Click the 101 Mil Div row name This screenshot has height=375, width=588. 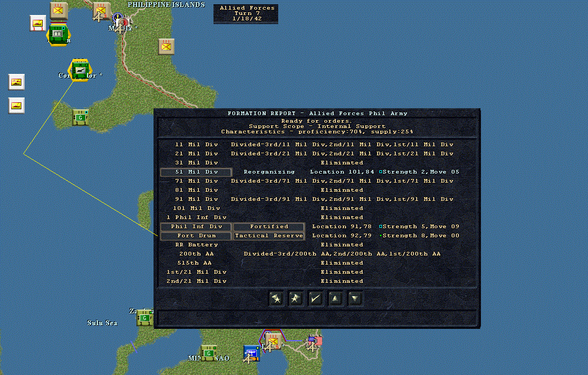(196, 208)
